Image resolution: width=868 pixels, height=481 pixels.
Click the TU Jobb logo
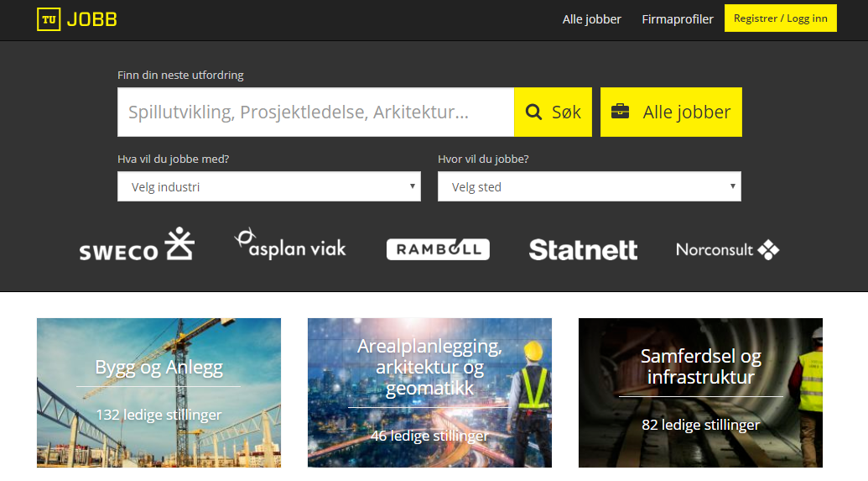point(77,19)
